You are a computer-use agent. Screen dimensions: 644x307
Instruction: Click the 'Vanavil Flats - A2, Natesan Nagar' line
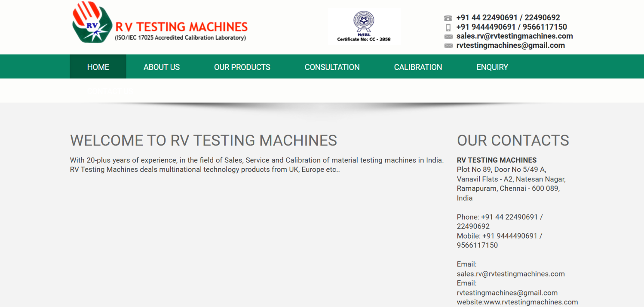click(x=511, y=179)
